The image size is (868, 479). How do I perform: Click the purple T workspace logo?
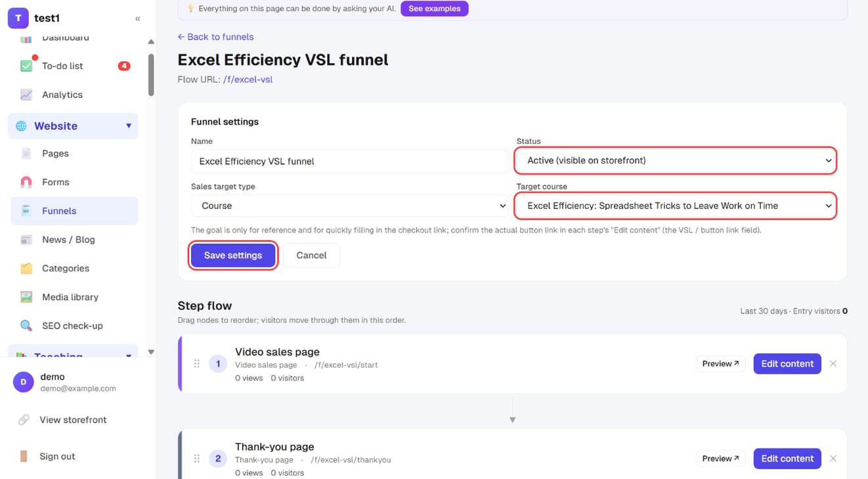(x=18, y=18)
